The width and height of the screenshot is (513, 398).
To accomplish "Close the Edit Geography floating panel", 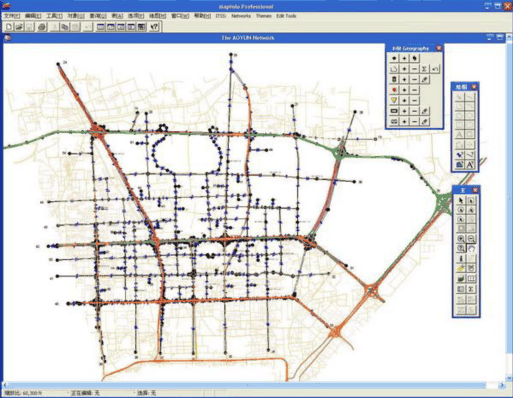I will click(x=439, y=48).
